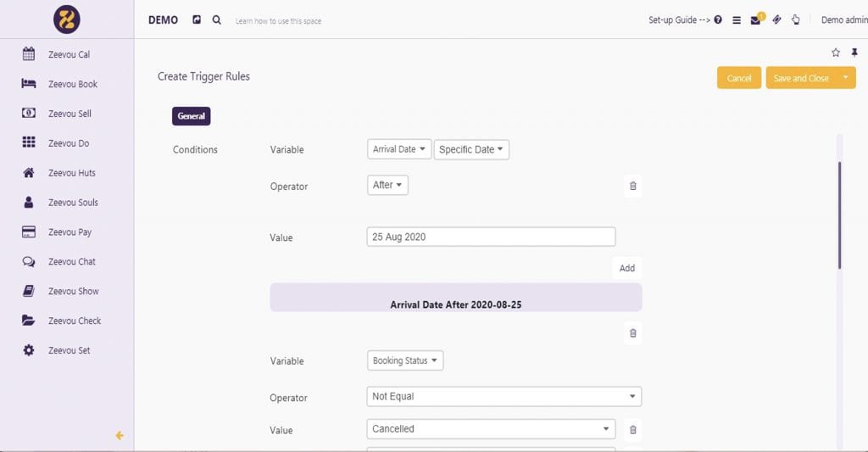Viewport: 868px width, 452px height.
Task: Click the Value date field 25 Aug 2020
Action: [x=491, y=237]
